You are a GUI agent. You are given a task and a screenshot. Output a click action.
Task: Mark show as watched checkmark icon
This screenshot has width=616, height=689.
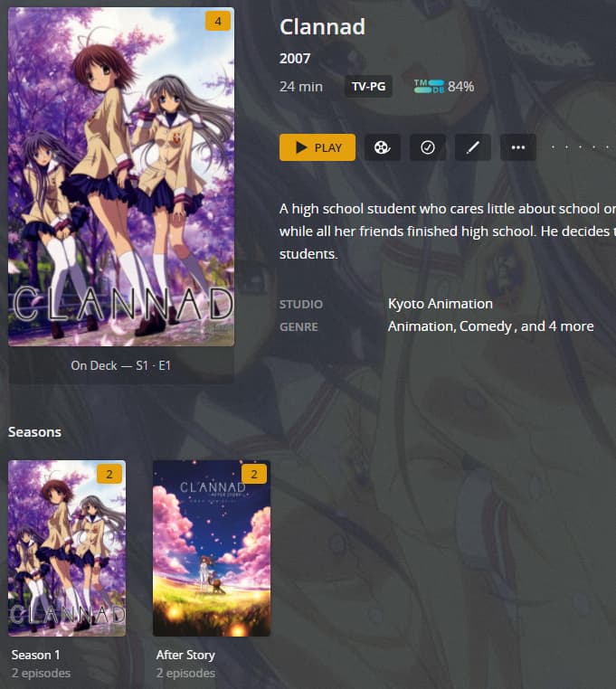427,147
